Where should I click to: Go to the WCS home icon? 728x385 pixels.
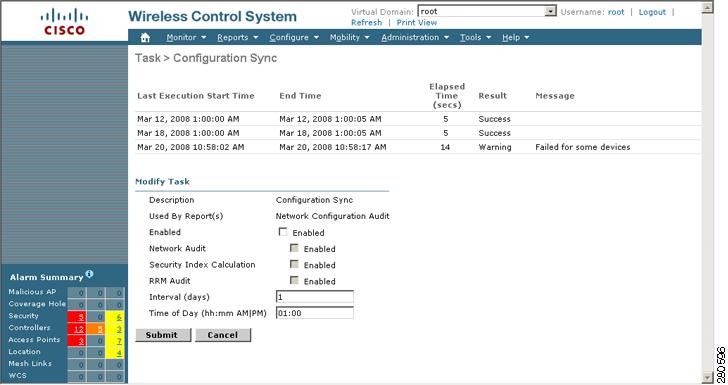(x=145, y=38)
